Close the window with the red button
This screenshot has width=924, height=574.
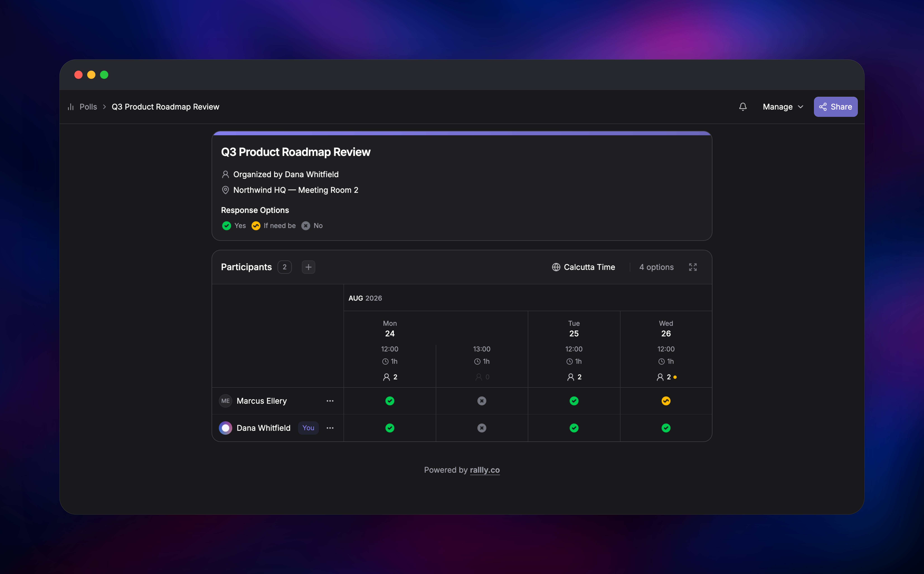pos(78,75)
